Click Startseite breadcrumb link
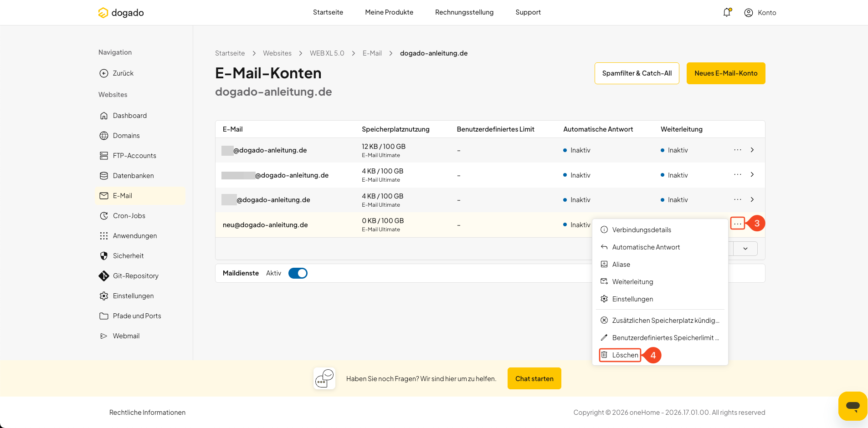The image size is (868, 428). (230, 53)
